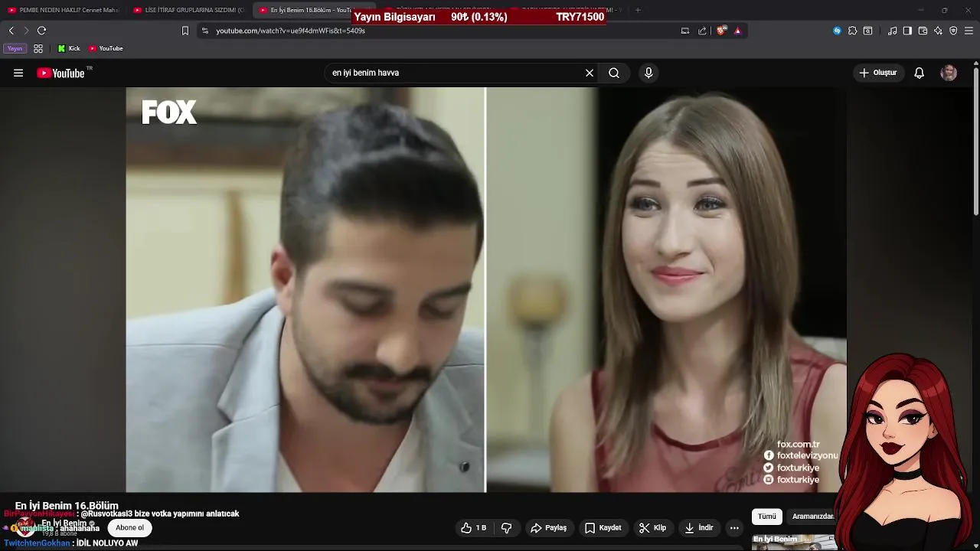Viewport: 980px width, 551px height.
Task: Open the Kick bookmark
Action: (69, 48)
